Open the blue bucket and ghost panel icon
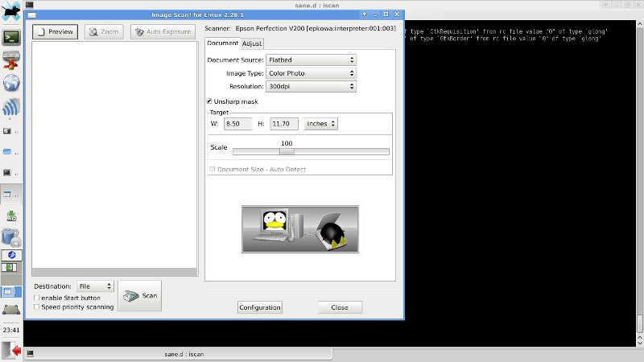644x362 pixels. 11,237
